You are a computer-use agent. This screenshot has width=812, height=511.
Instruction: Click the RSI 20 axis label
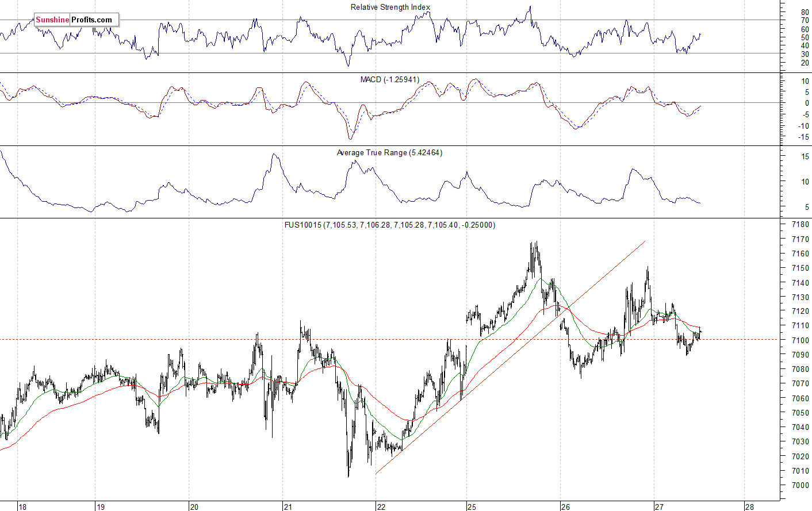point(805,63)
